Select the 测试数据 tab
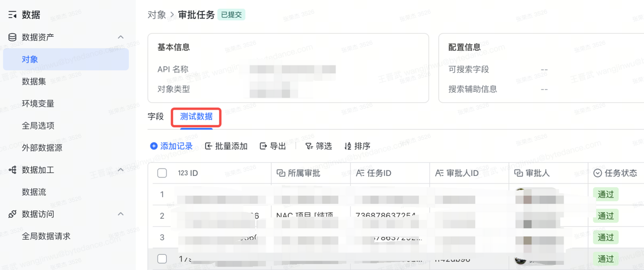The image size is (644, 270). tap(196, 117)
